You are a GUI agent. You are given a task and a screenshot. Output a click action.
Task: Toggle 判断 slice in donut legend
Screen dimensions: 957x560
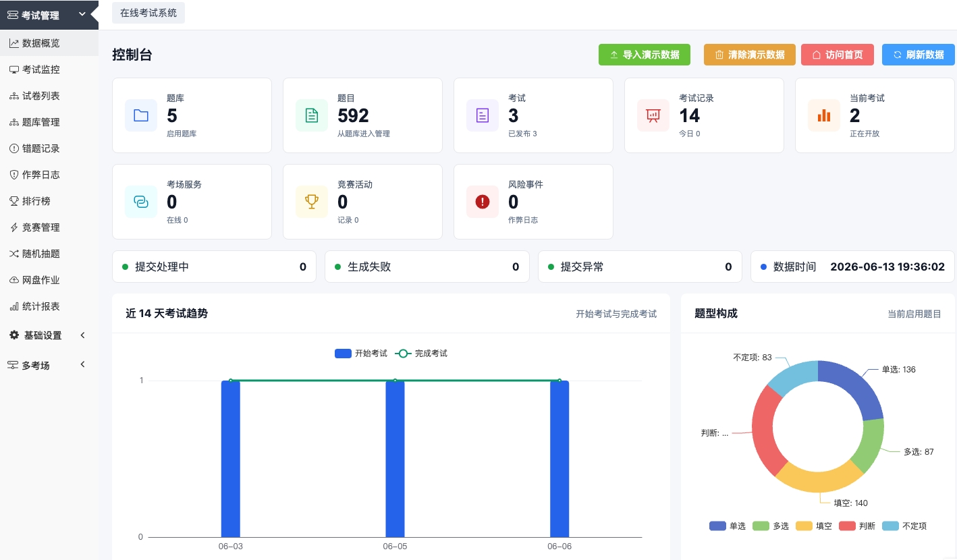[x=857, y=526]
